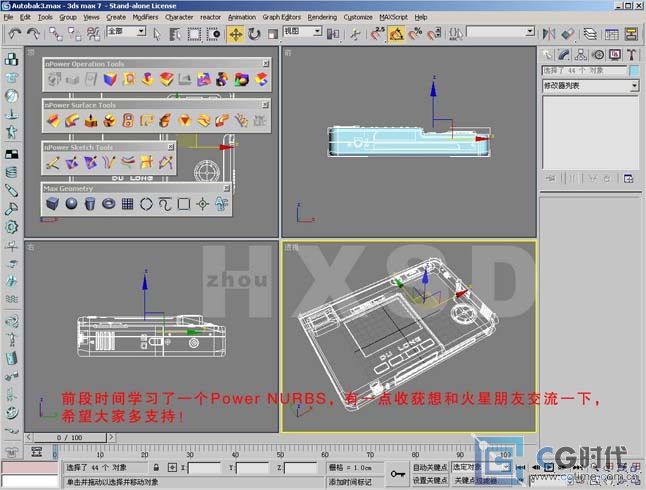646x490 pixels.
Task: Toggle the Percent Snap button
Action: point(415,34)
